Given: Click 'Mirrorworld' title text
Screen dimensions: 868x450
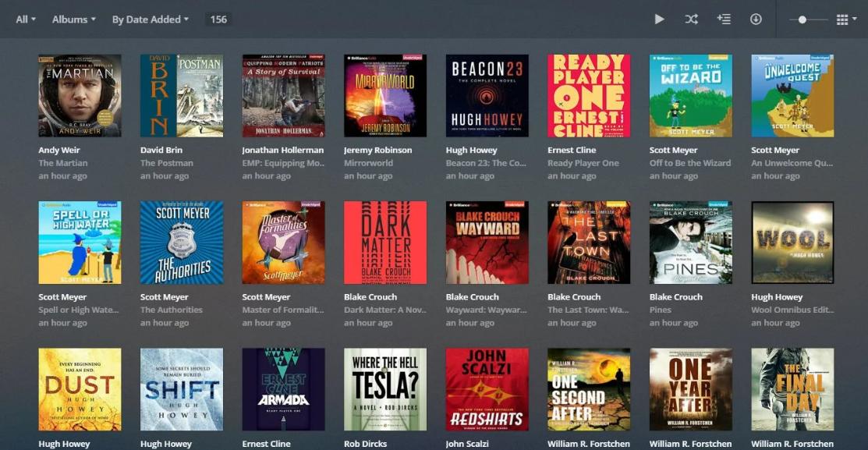Looking at the screenshot, I should click(x=368, y=163).
